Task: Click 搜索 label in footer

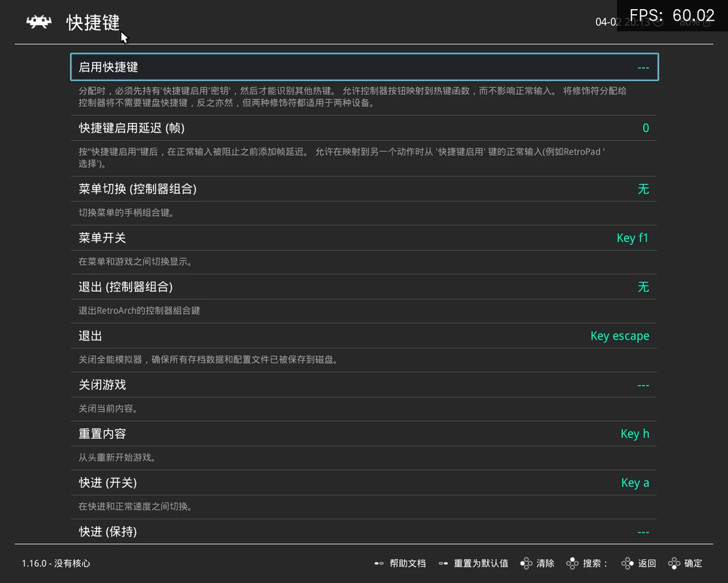Action: coord(595,563)
